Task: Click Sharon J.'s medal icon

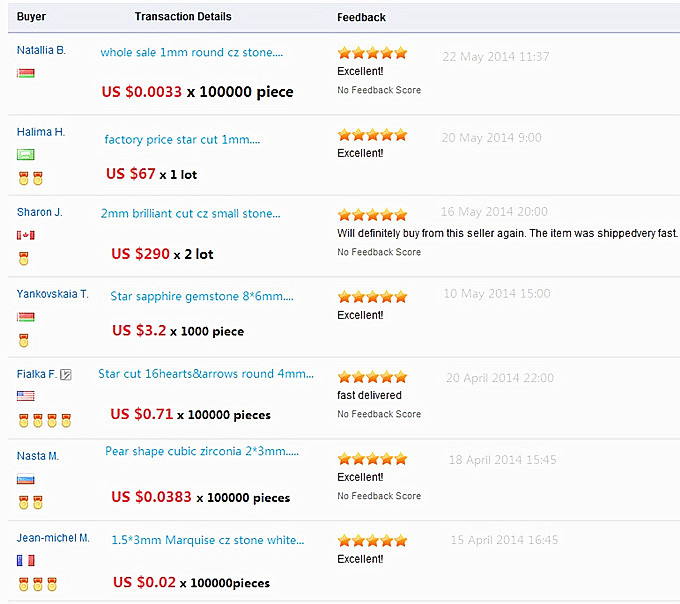Action: tap(24, 258)
